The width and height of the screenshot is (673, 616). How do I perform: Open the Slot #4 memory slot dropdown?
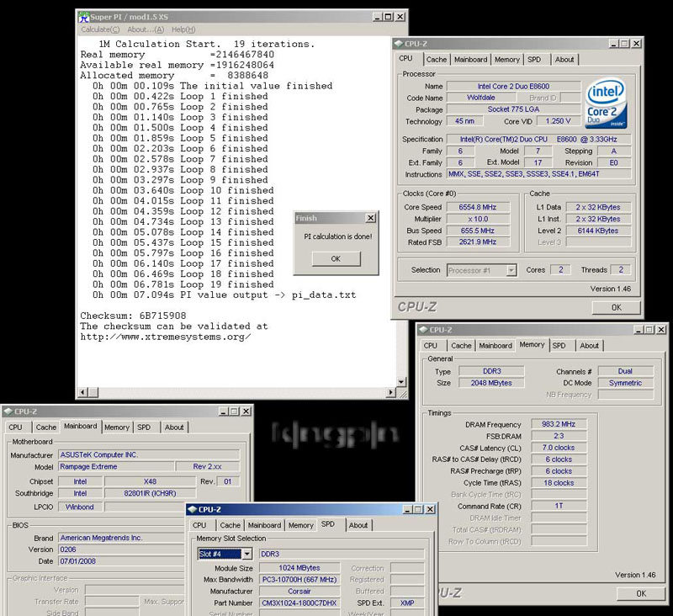(246, 554)
